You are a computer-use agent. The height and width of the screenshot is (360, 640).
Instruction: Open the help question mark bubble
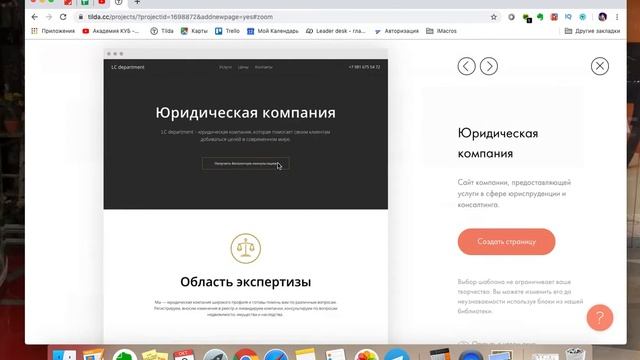pyautogui.click(x=600, y=318)
